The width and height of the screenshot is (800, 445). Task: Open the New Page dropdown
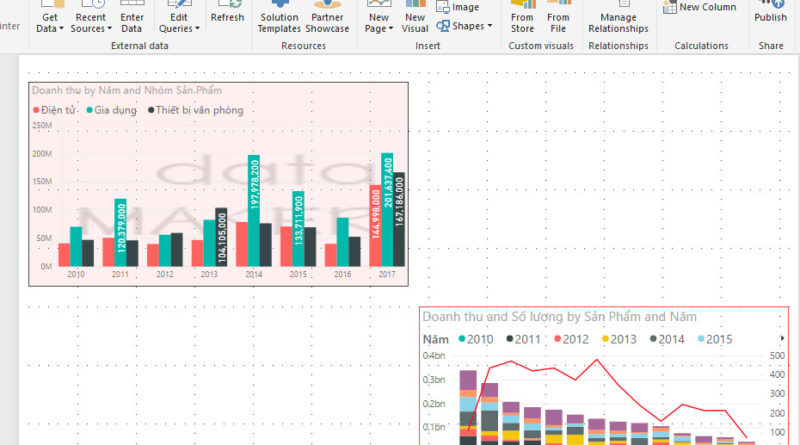click(x=378, y=22)
